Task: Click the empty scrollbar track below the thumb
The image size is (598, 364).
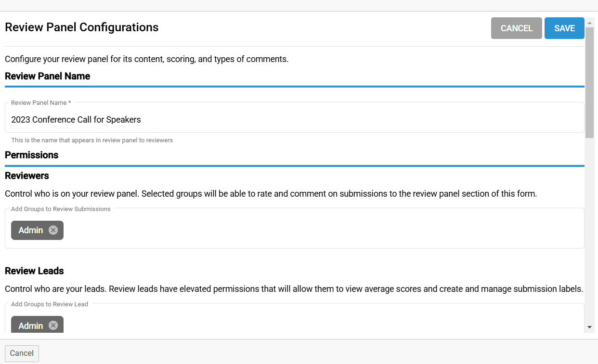Action: (590, 231)
